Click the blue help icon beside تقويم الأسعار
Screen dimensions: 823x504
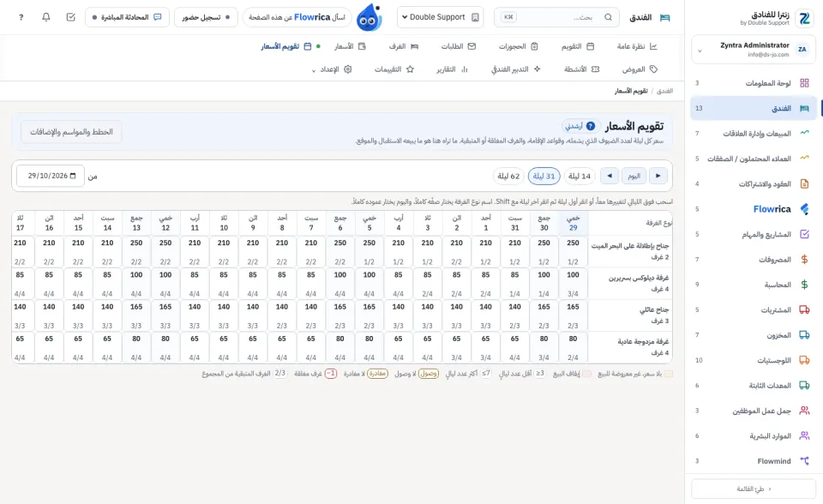[x=591, y=126]
